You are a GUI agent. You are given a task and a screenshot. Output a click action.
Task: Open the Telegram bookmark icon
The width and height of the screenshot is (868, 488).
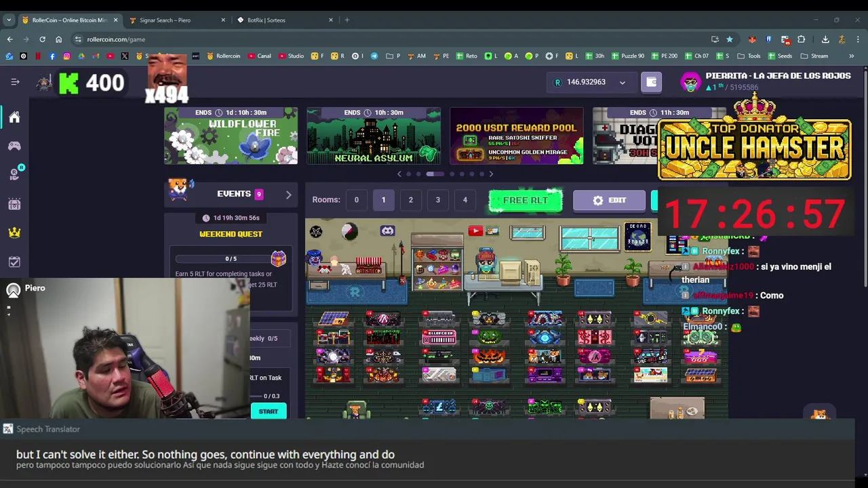[374, 56]
